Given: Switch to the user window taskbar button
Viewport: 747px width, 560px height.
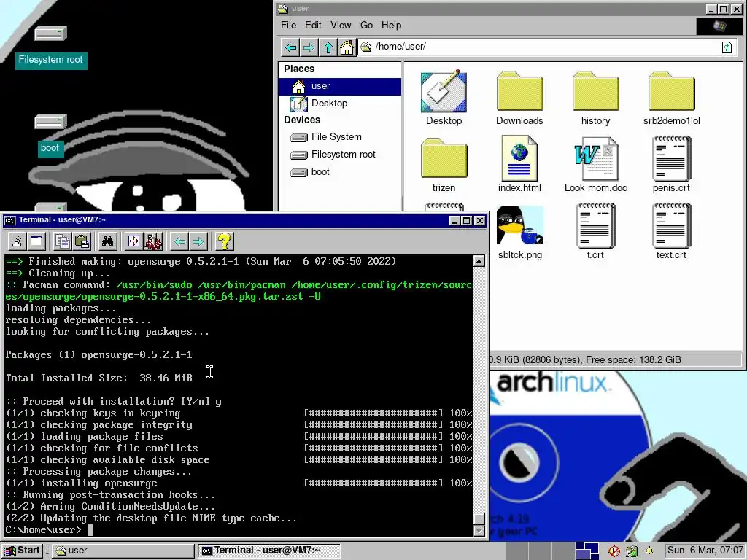Looking at the screenshot, I should tap(123, 551).
